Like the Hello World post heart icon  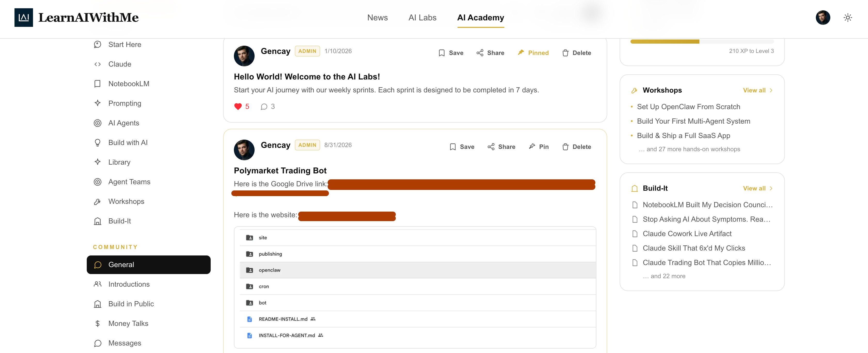[238, 106]
